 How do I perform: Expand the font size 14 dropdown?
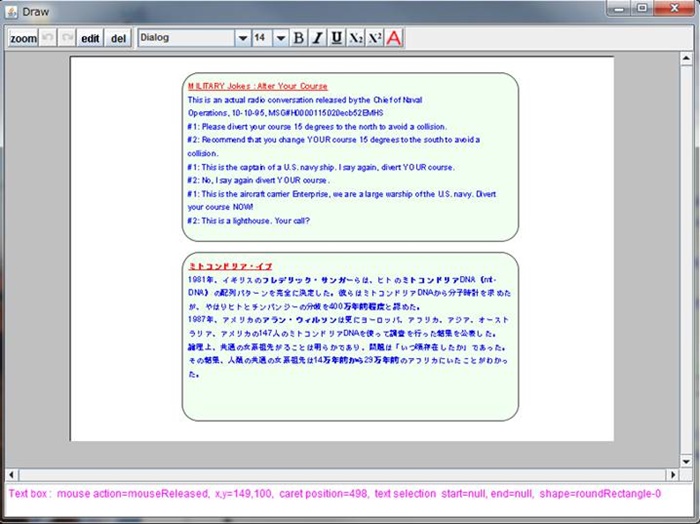tap(281, 38)
